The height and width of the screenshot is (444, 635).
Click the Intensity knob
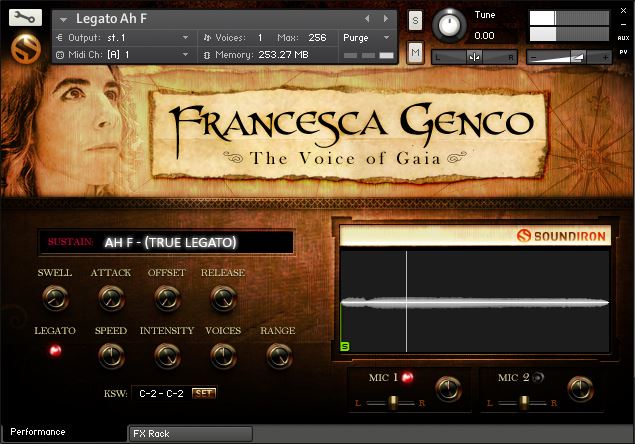167,355
